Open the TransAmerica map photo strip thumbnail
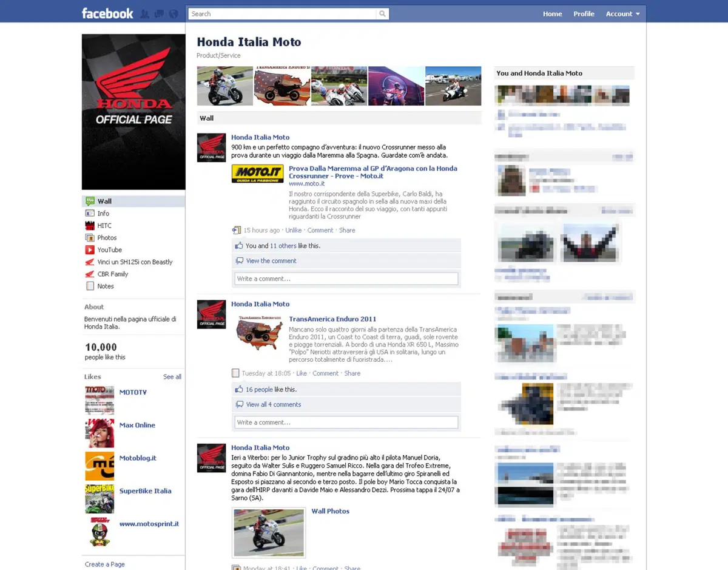 coord(282,86)
